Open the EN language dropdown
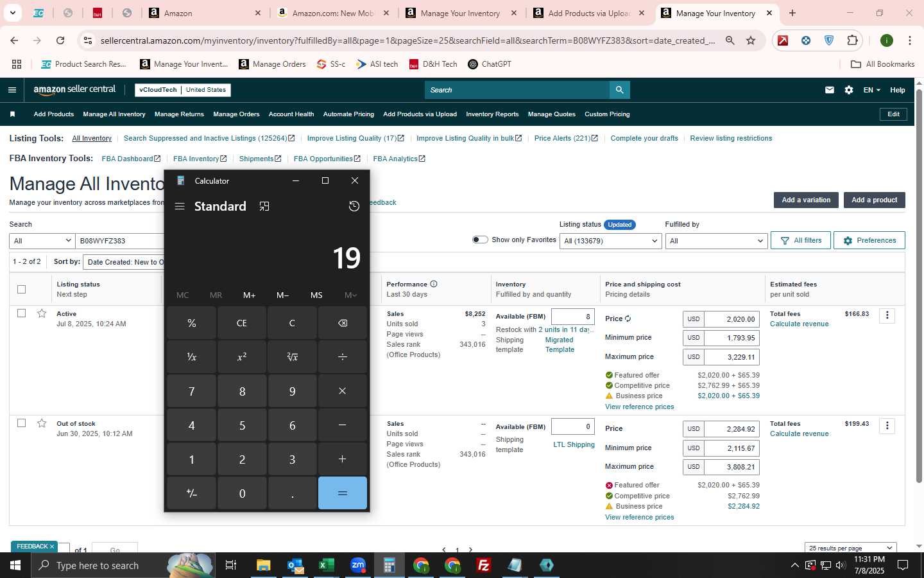The height and width of the screenshot is (578, 924). pos(871,90)
